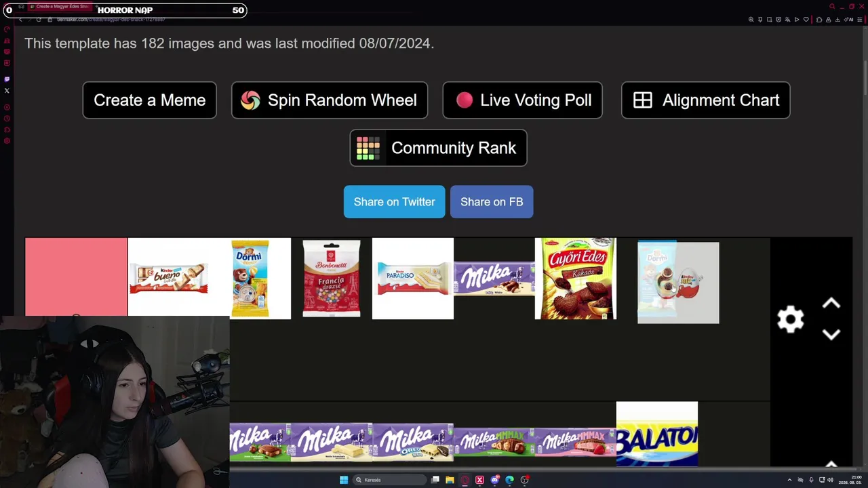Open File Explorer from the taskbar
Image resolution: width=868 pixels, height=488 pixels.
(x=450, y=480)
